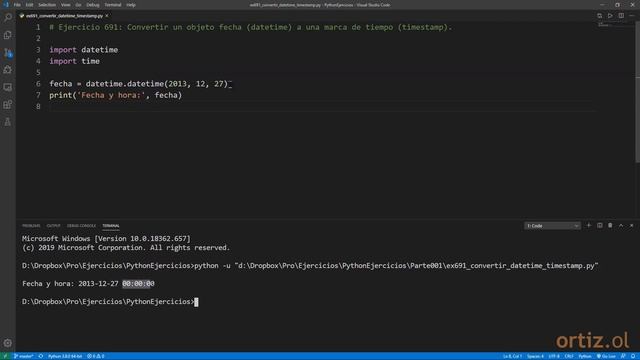Open the Help menu

[131, 5]
